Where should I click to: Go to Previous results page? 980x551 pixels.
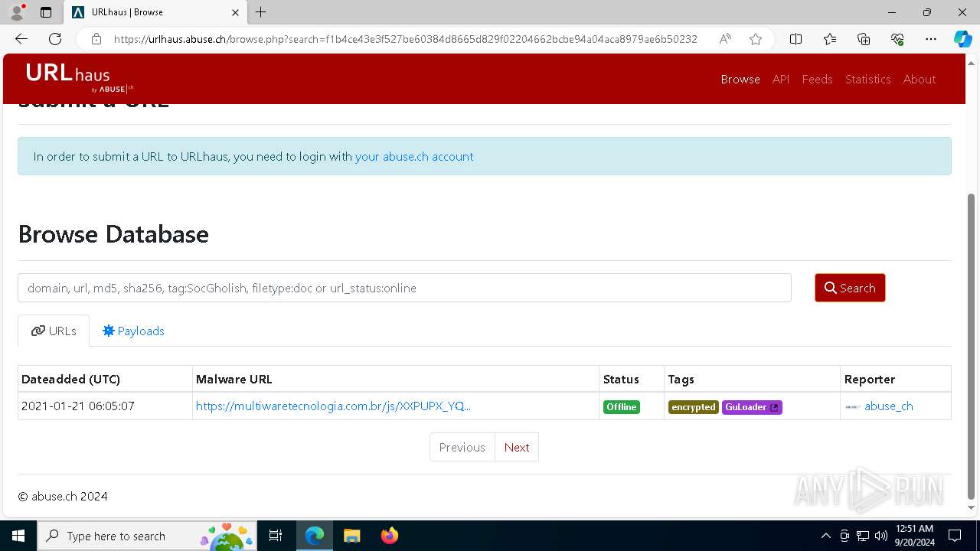462,447
